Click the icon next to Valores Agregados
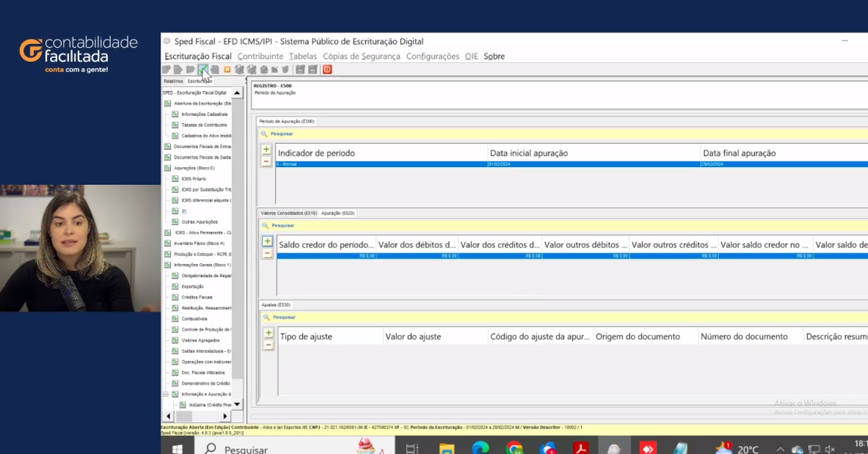 point(175,340)
